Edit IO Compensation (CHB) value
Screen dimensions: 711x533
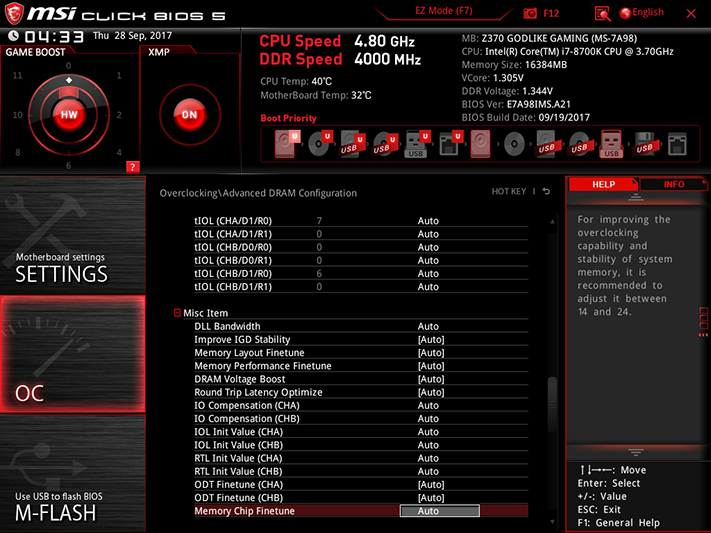point(428,419)
